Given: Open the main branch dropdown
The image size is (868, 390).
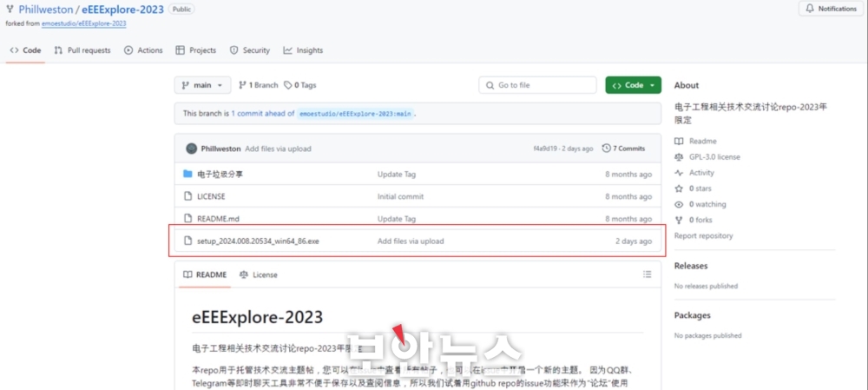Looking at the screenshot, I should [x=202, y=85].
